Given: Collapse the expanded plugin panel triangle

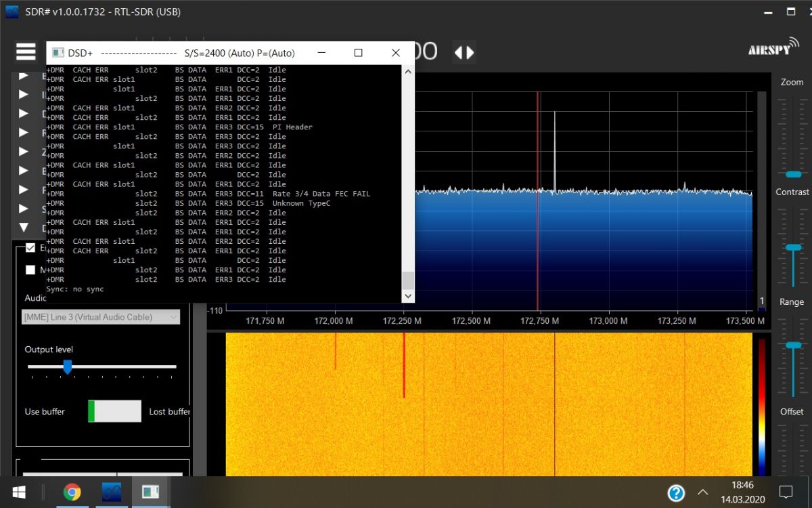Looking at the screenshot, I should click(x=24, y=228).
